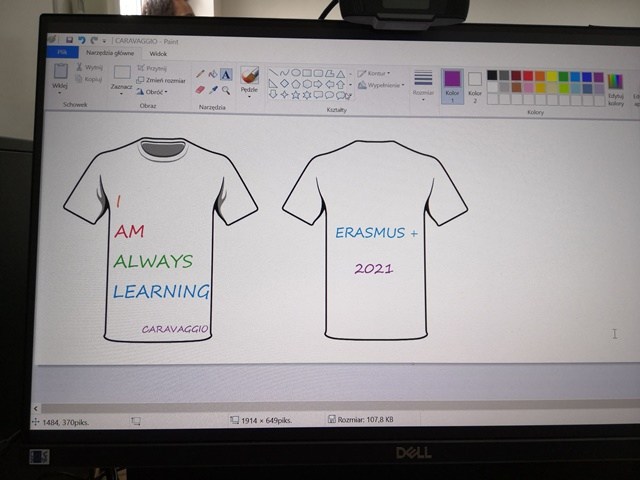
Task: Choose the Right triangle shape
Action: pyautogui.click(x=273, y=84)
